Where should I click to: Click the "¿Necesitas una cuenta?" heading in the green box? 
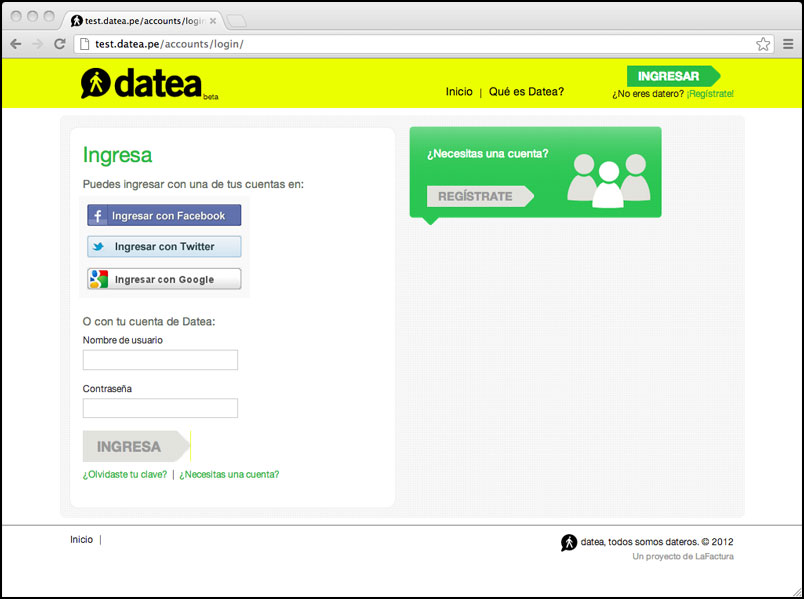(x=488, y=154)
